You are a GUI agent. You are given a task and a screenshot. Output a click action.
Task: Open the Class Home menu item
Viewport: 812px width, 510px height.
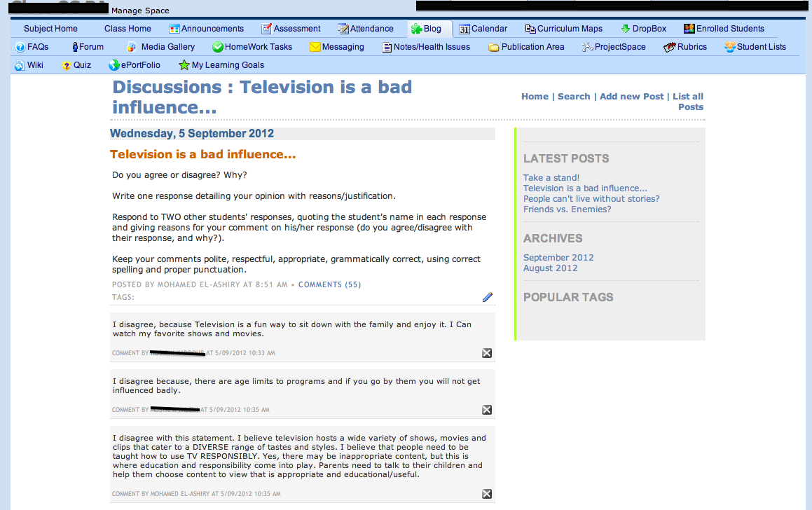tap(128, 29)
